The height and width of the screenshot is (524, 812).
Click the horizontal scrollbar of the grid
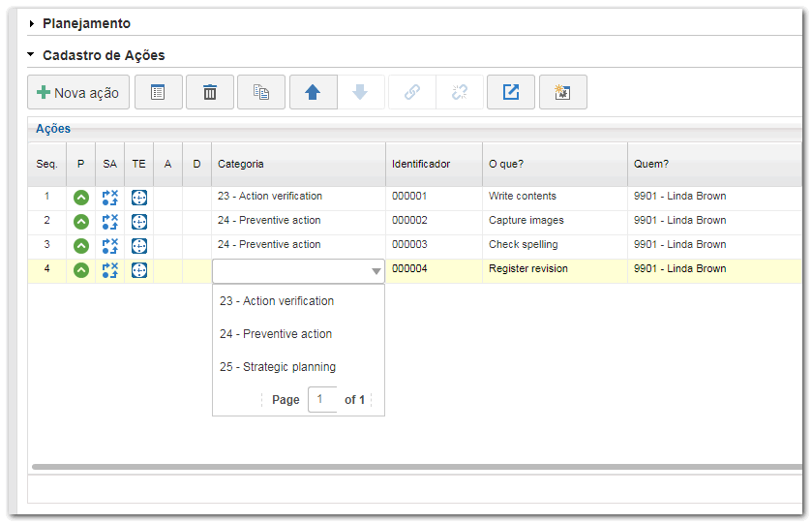(417, 467)
